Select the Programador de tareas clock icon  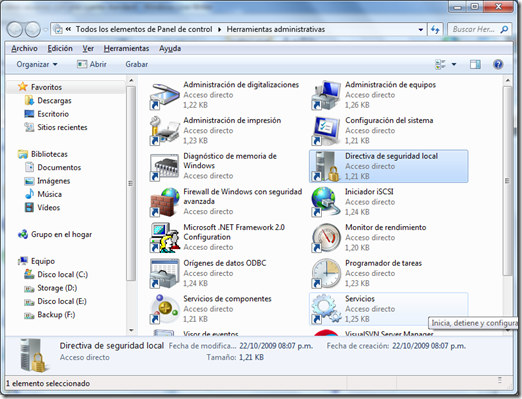point(326,274)
